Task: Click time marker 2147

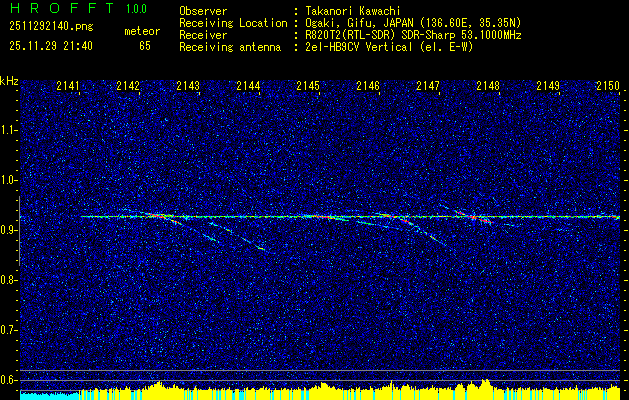Action: point(428,85)
